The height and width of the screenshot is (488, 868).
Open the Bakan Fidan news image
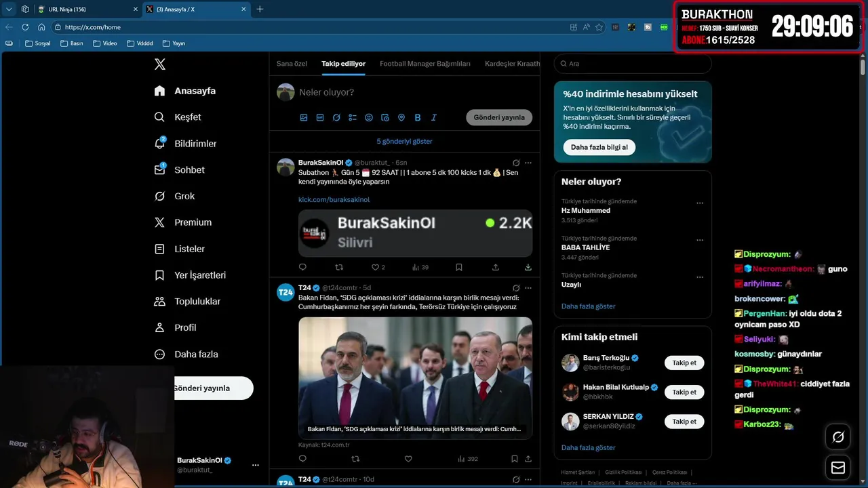tap(415, 378)
